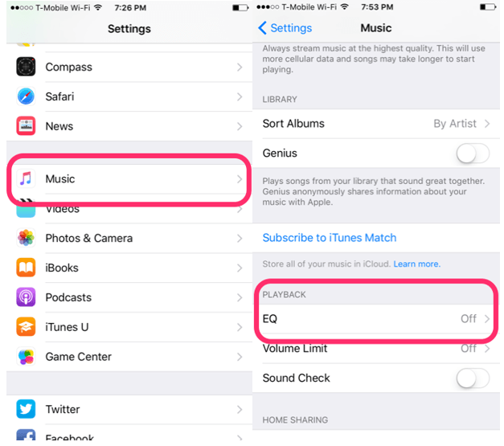Screen dimensions: 504x446
Task: Open the Twitter bird icon
Action: tap(26, 409)
